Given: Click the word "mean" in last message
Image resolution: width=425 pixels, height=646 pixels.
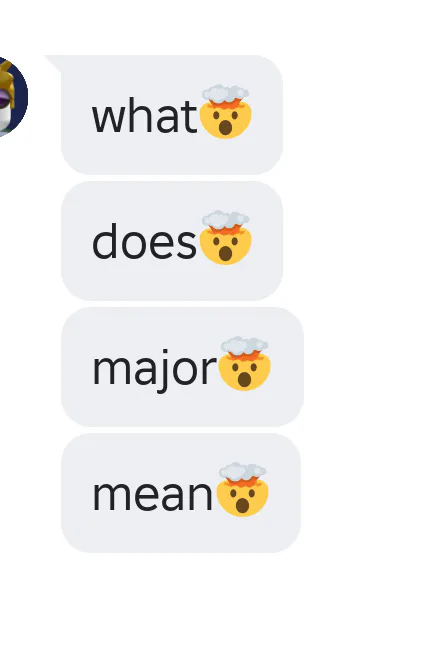Looking at the screenshot, I should [x=152, y=495].
